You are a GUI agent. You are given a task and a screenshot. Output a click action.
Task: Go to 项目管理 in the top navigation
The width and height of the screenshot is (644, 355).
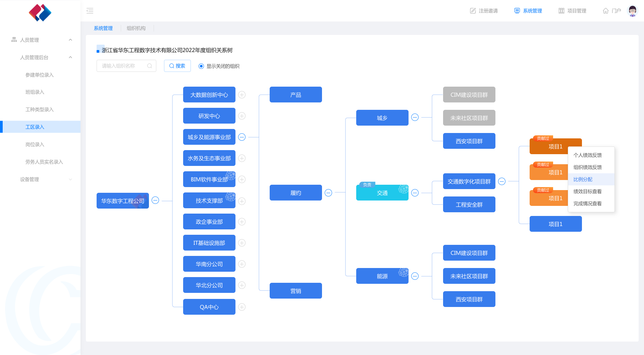[x=573, y=11]
